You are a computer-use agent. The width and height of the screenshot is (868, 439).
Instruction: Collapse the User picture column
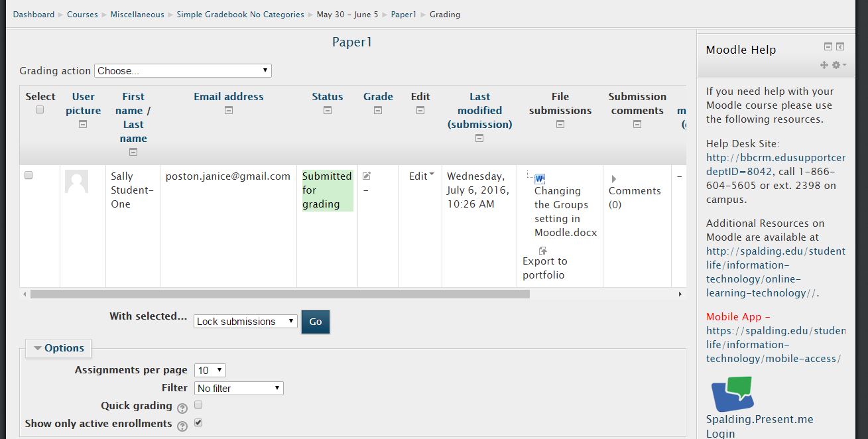click(x=83, y=124)
